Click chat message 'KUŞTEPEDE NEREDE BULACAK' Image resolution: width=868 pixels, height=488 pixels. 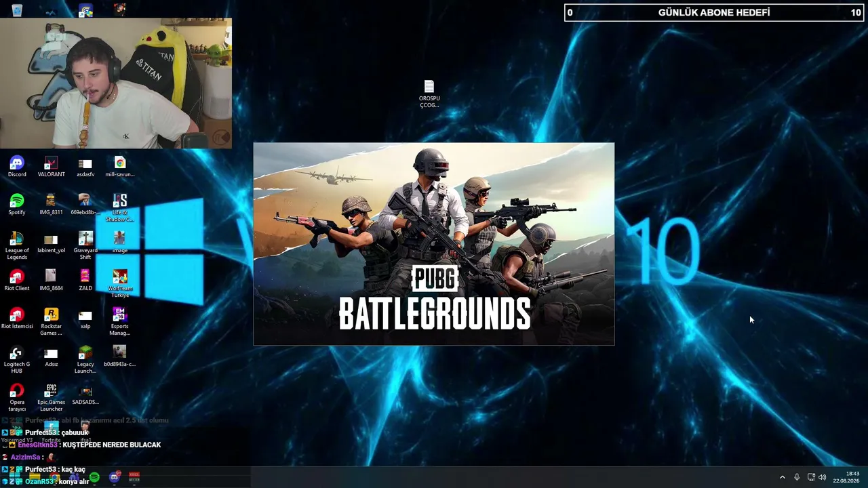[112, 445]
